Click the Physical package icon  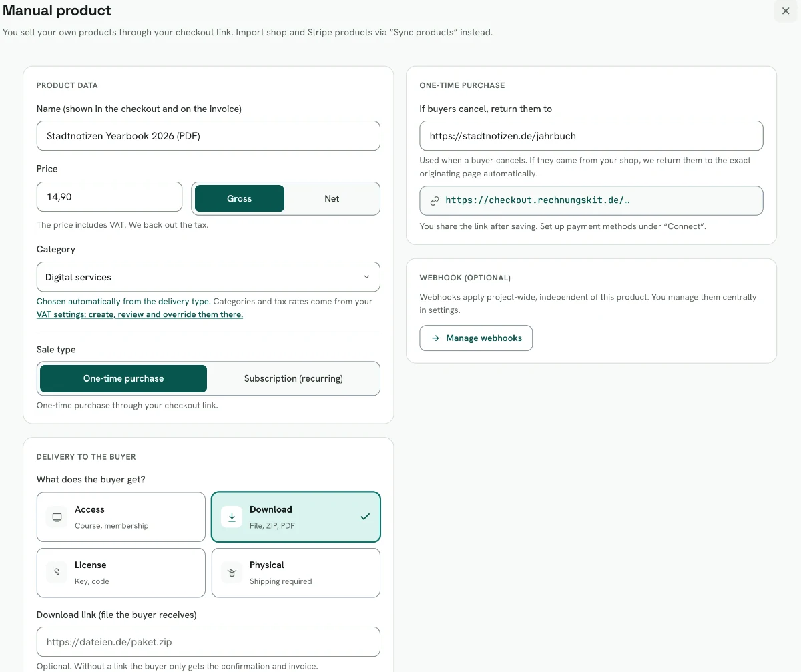pos(232,573)
